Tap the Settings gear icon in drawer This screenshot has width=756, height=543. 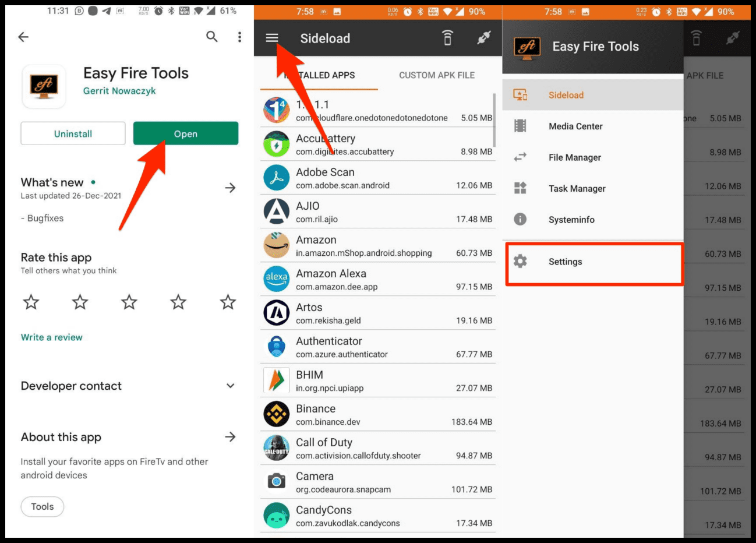click(x=520, y=261)
